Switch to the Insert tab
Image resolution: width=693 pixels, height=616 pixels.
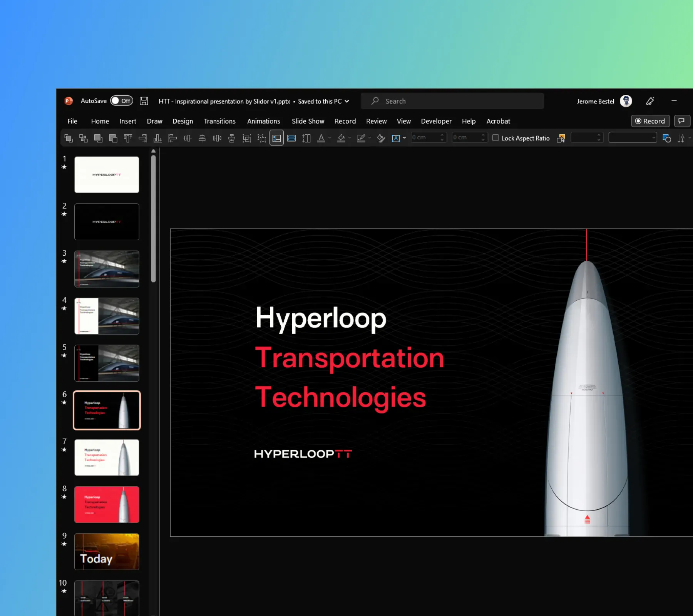pyautogui.click(x=128, y=121)
